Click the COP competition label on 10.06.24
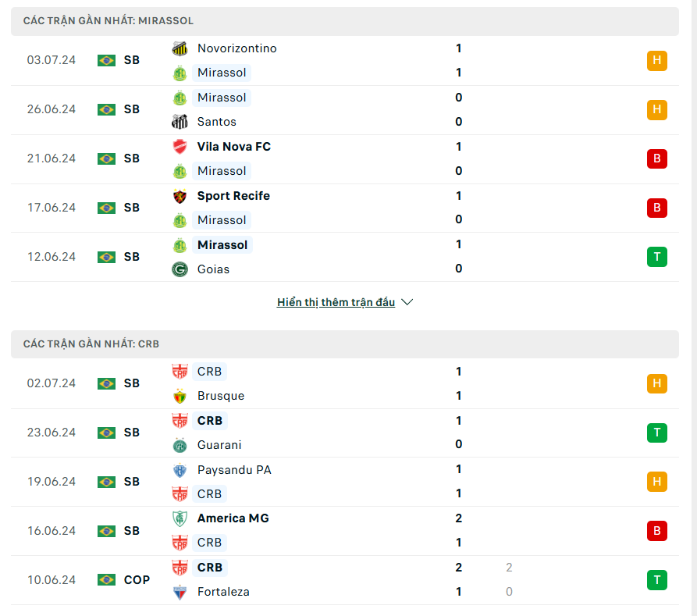This screenshot has height=616, width=697. coord(137,580)
